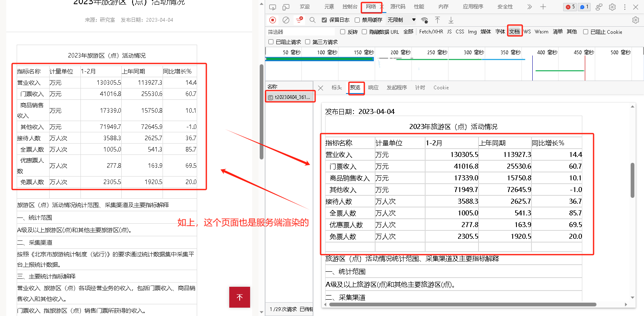
Task: Open network conditions via the signal icon
Action: (x=425, y=20)
